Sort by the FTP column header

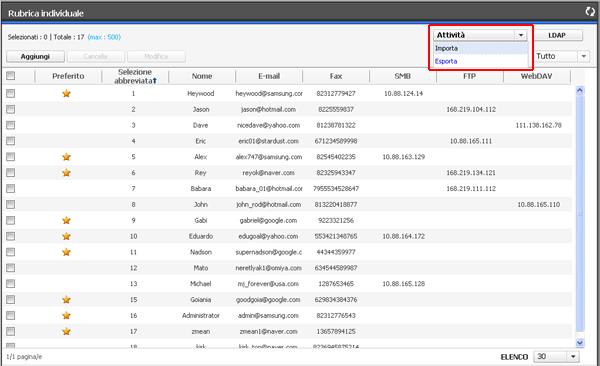[x=470, y=76]
